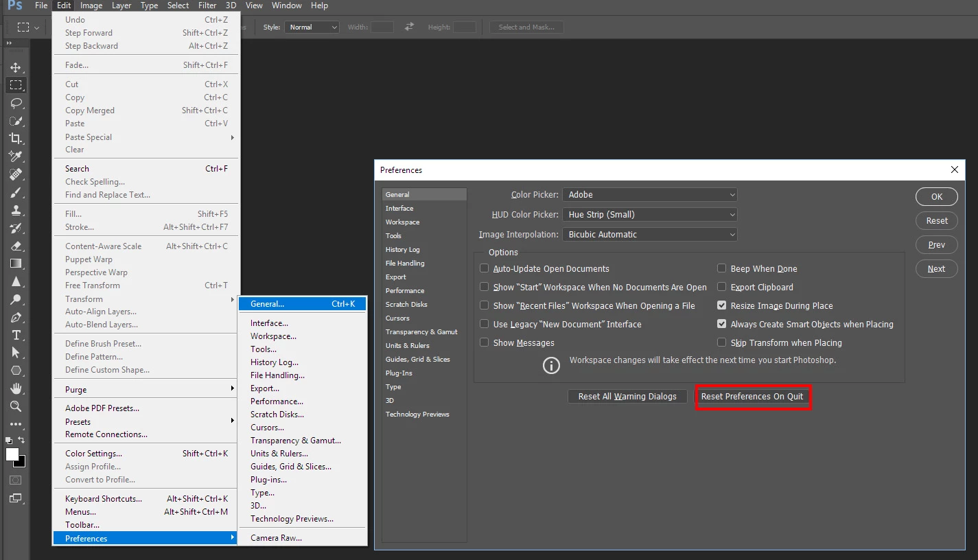Select the Dodge tool
Screen dimensions: 978x560
(x=15, y=299)
